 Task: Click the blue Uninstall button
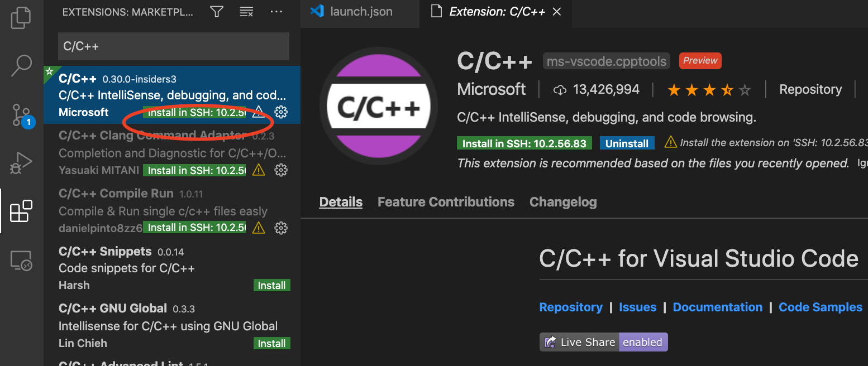627,143
